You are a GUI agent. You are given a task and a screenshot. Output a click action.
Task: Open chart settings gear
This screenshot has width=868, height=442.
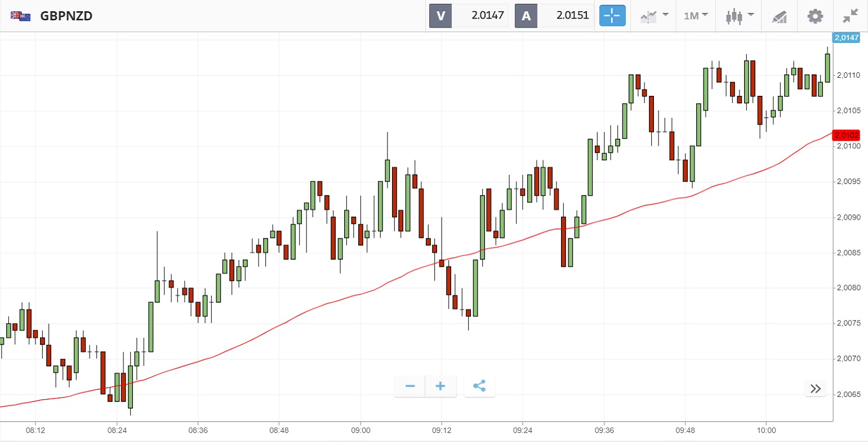click(x=815, y=16)
